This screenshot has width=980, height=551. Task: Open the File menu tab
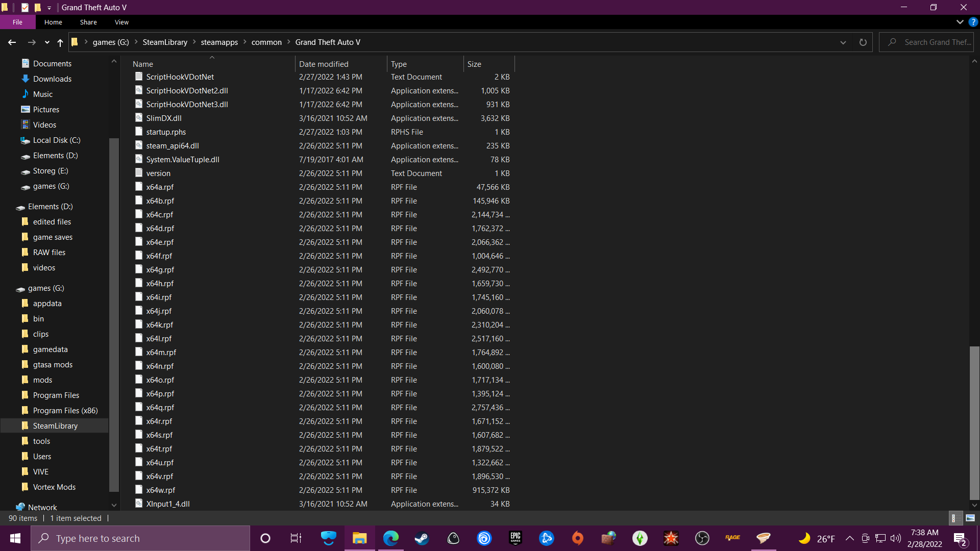tap(17, 22)
